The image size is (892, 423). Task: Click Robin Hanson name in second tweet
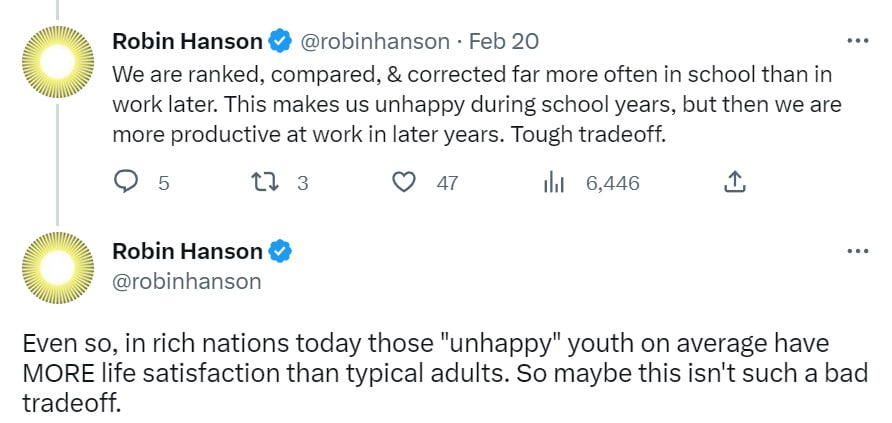[x=188, y=251]
